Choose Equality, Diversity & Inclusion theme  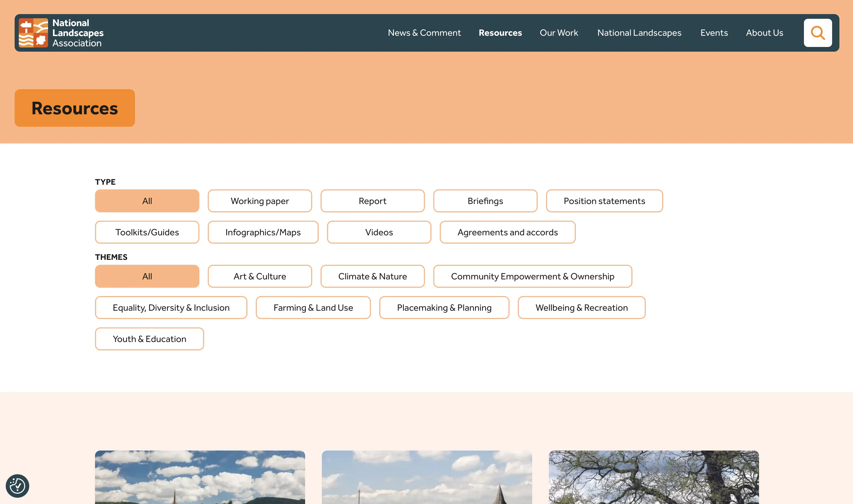point(171,308)
